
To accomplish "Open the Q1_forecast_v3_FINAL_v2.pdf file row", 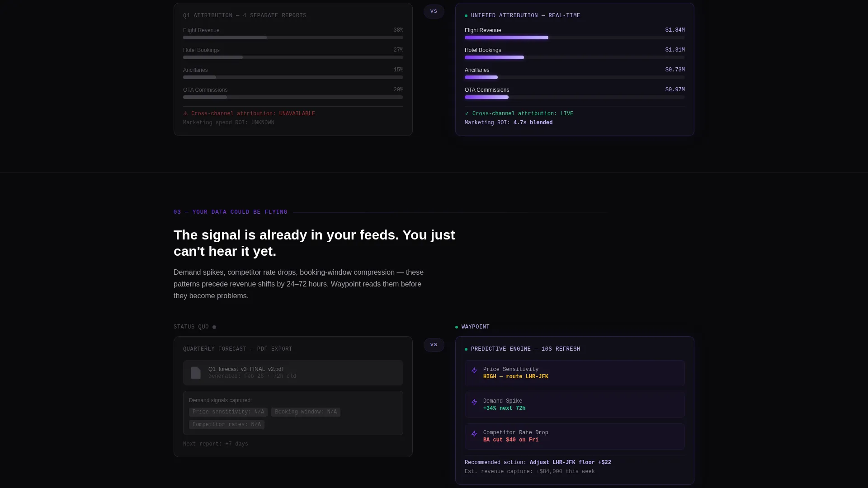I will [x=293, y=373].
